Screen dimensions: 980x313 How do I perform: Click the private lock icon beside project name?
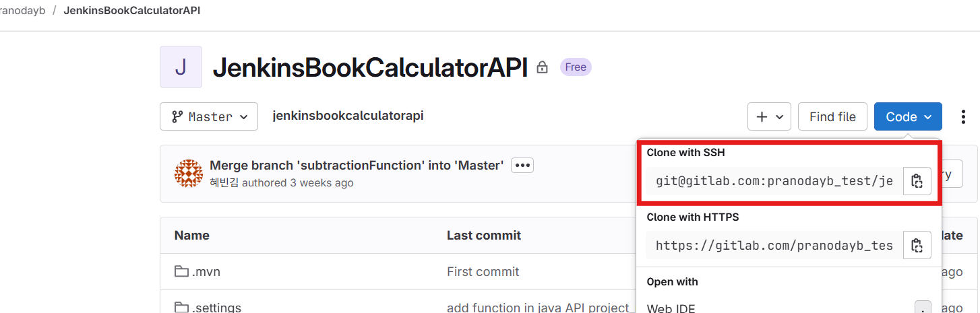click(x=542, y=68)
